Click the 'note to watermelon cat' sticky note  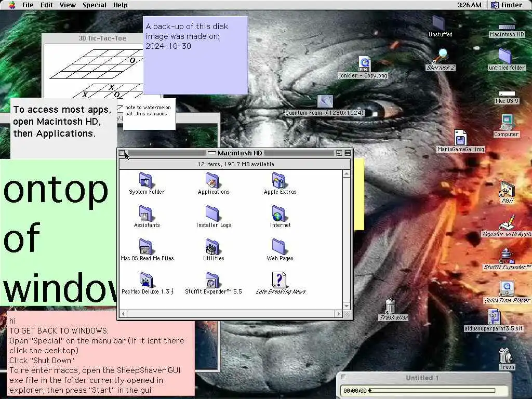(x=149, y=114)
